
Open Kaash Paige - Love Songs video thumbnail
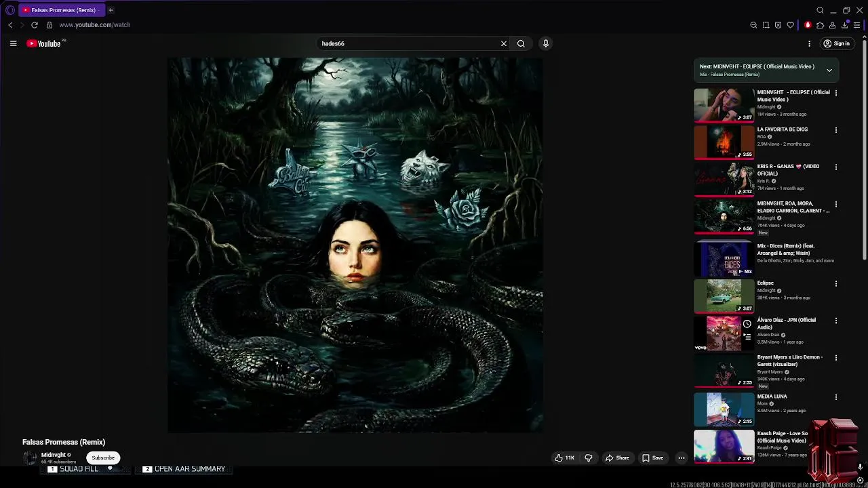[724, 446]
